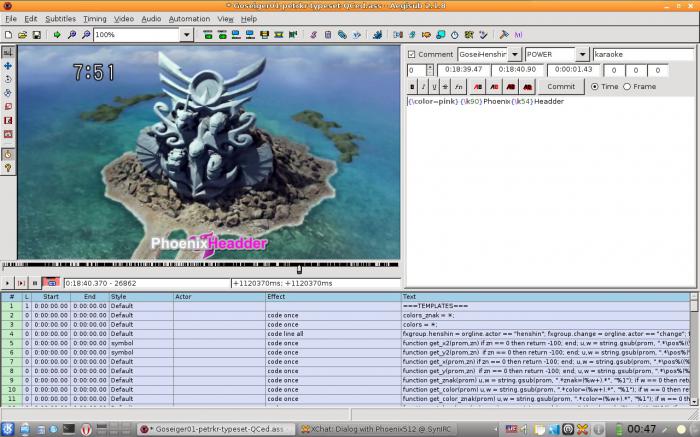Viewport: 700px width, 437px height.
Task: Select the rectangle clip tool
Action: 8,121
